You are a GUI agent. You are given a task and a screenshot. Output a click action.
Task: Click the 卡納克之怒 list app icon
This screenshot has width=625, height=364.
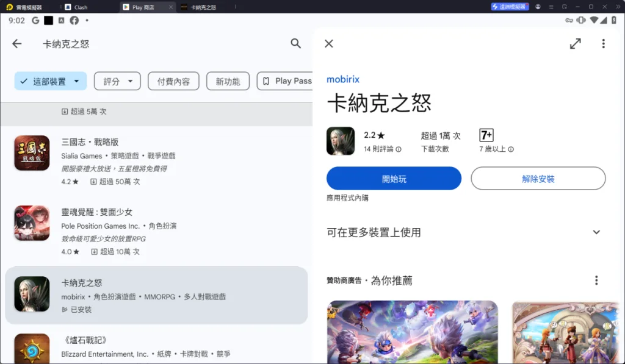pos(32,294)
